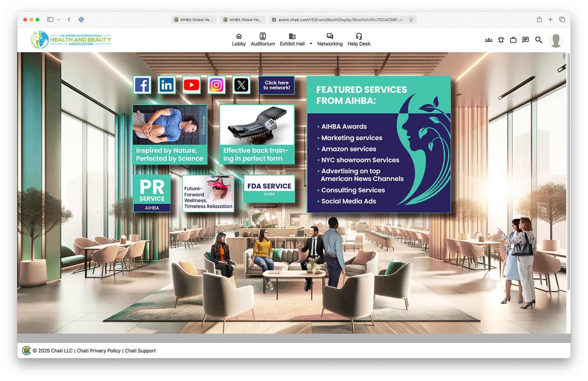Open the Instagram social icon
588x381 pixels.
216,85
